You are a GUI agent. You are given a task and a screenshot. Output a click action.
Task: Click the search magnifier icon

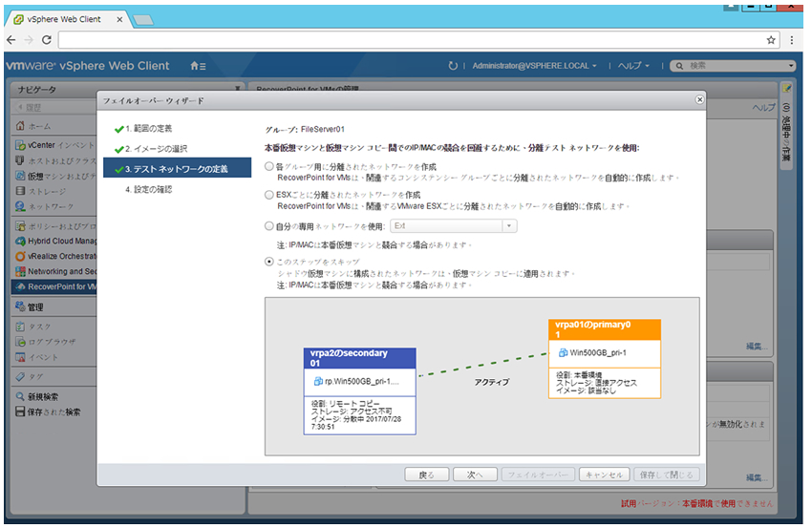pos(679,66)
